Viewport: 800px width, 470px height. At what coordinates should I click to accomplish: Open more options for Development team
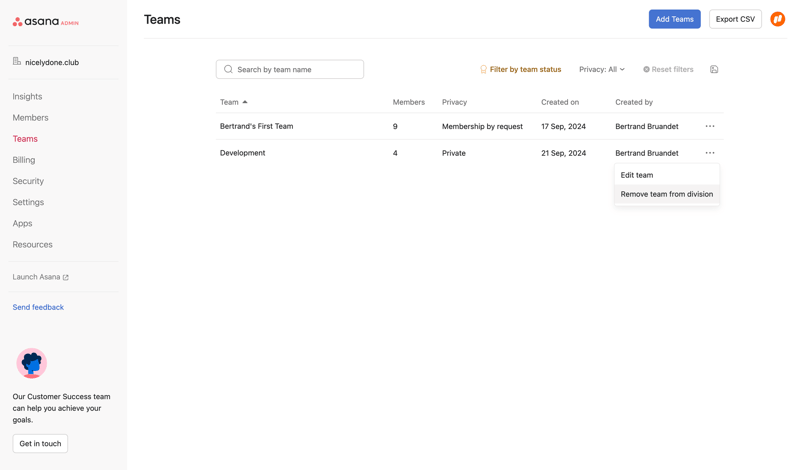[x=710, y=153]
